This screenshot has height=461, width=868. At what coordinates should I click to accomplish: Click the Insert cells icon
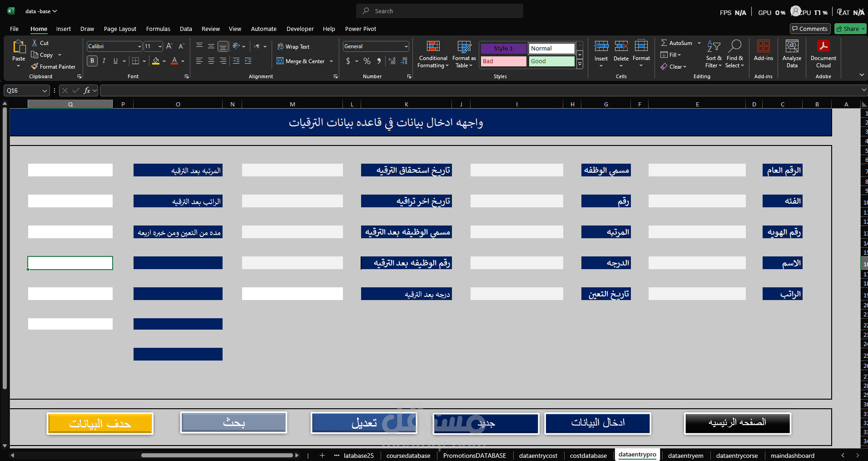coord(601,46)
